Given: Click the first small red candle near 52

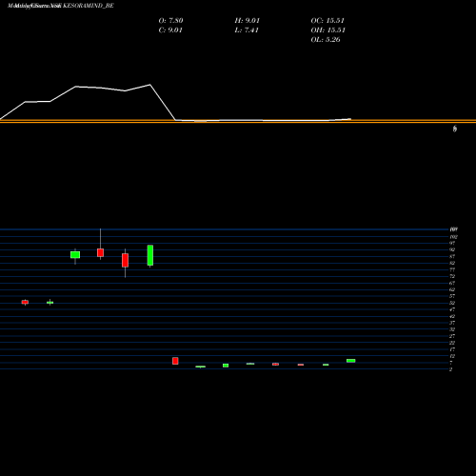Looking at the screenshot, I should click(25, 302).
